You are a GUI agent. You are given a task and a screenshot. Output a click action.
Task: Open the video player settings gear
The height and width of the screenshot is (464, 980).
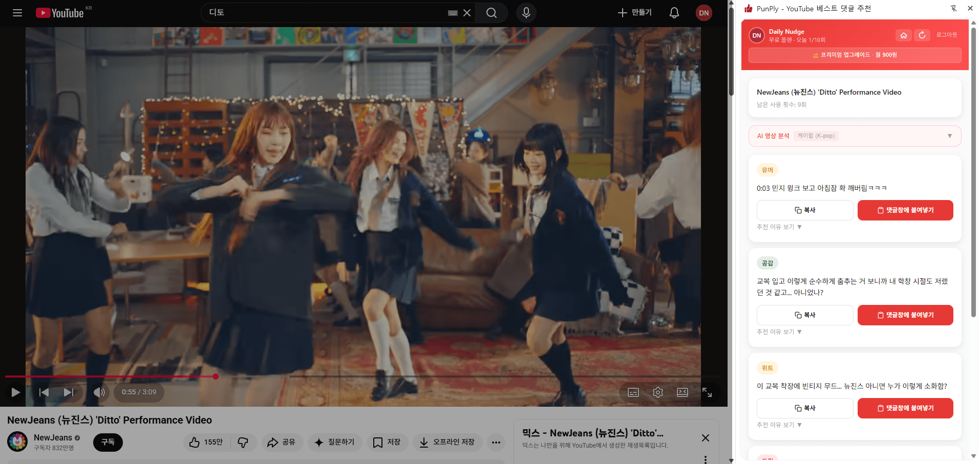658,392
